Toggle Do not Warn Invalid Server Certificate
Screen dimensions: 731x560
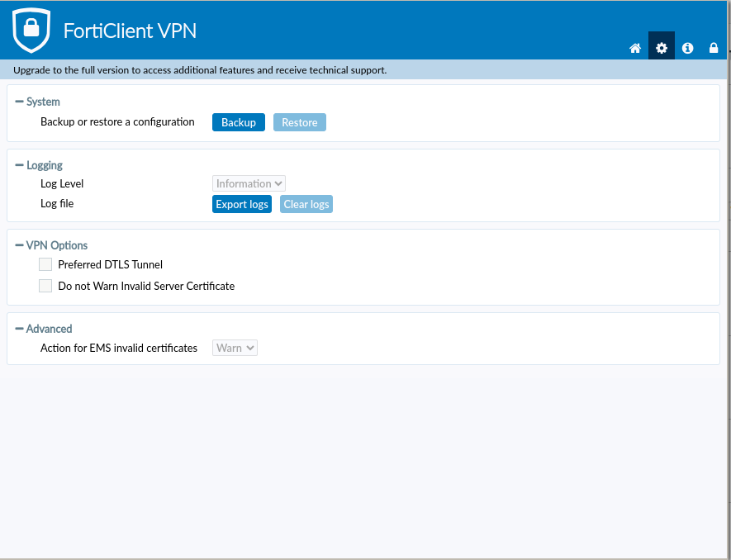tap(45, 287)
